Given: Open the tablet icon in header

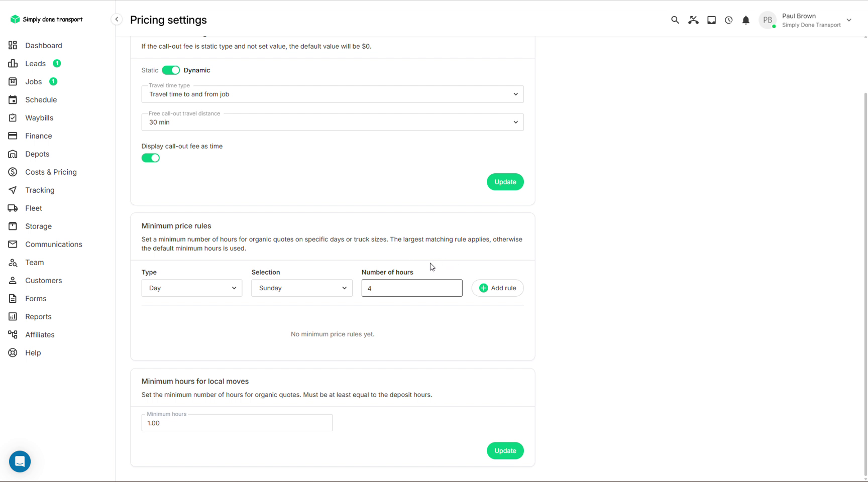Looking at the screenshot, I should coord(711,20).
